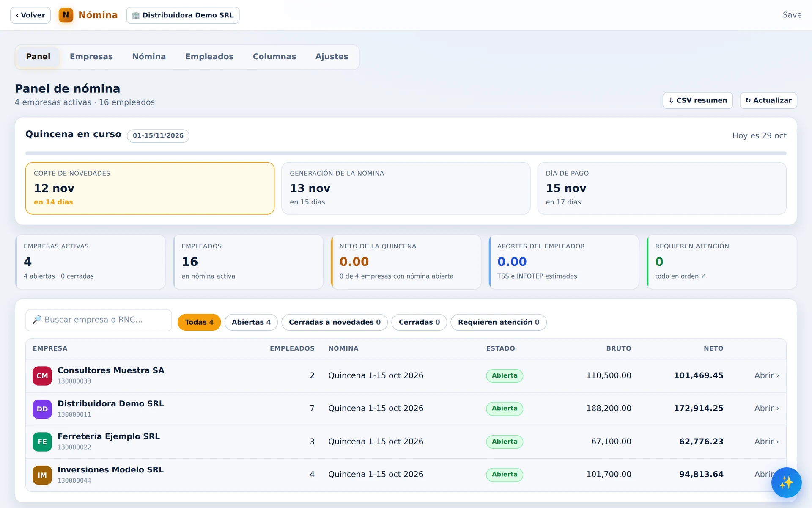The height and width of the screenshot is (508, 812).
Task: Click the orange N Nómina logo icon
Action: coord(66,15)
